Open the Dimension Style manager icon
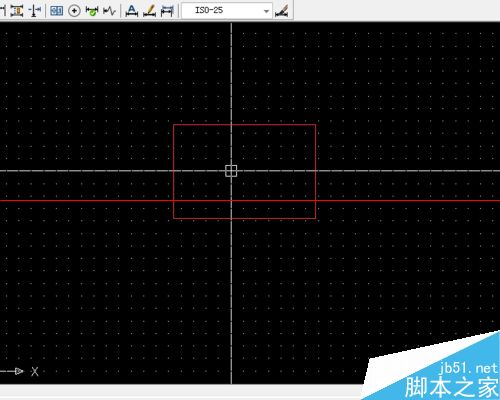The image size is (500, 400). point(282,11)
